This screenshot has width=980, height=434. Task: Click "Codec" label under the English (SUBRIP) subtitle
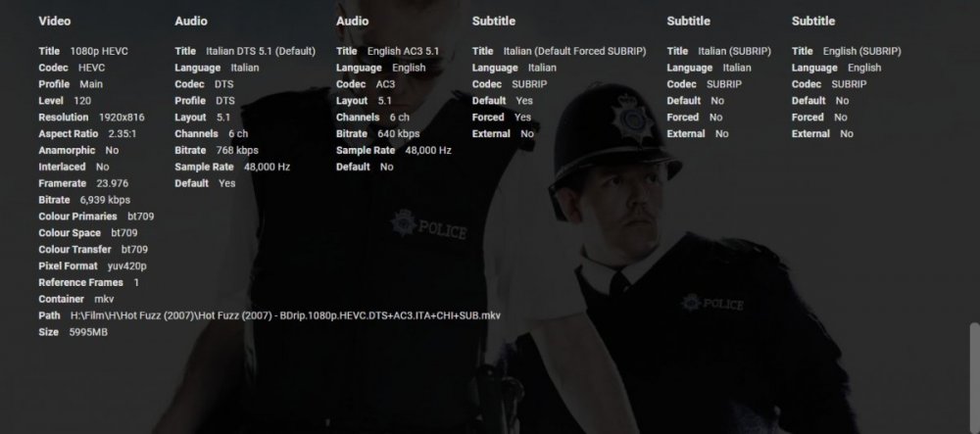[807, 84]
